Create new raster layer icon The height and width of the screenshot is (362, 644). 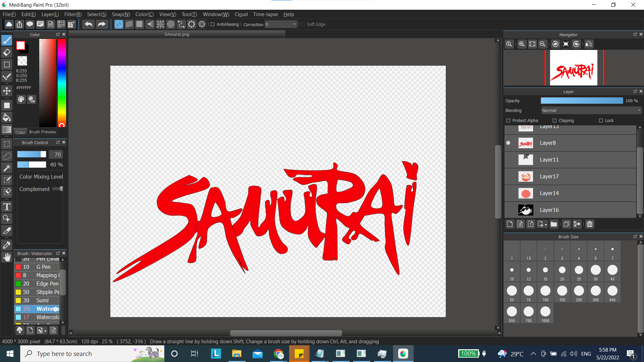pyautogui.click(x=510, y=224)
